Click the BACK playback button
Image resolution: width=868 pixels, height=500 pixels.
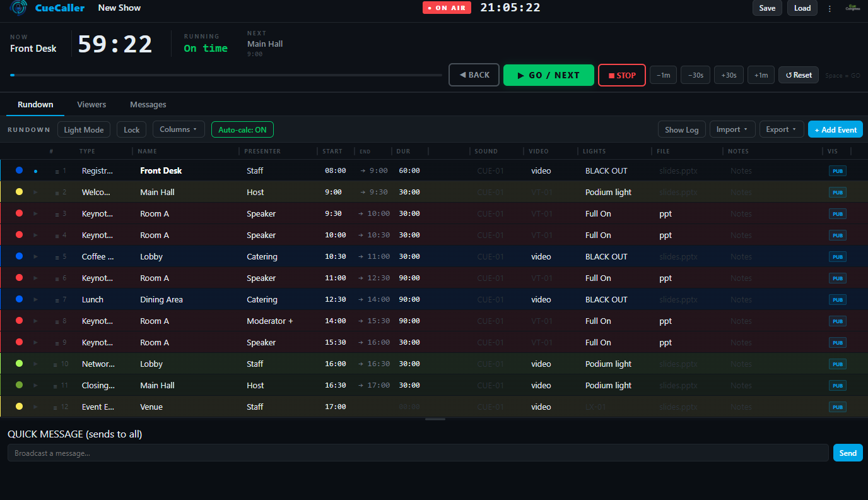tap(474, 75)
